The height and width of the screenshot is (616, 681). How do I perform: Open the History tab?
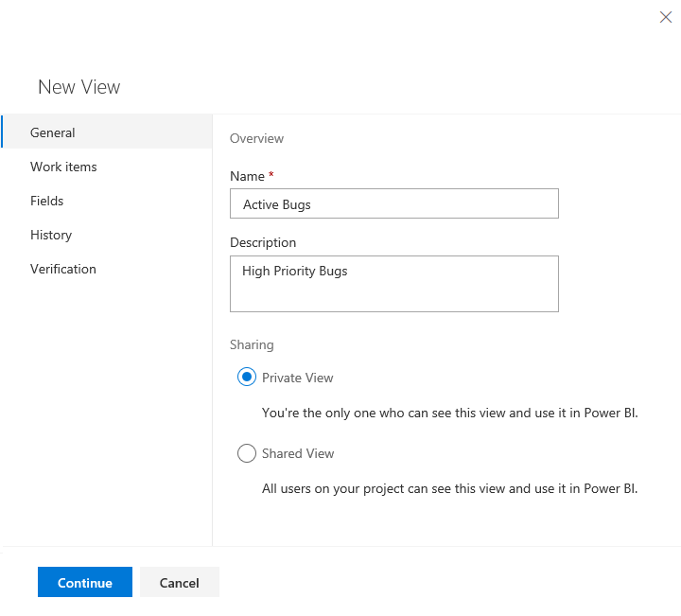click(106, 235)
